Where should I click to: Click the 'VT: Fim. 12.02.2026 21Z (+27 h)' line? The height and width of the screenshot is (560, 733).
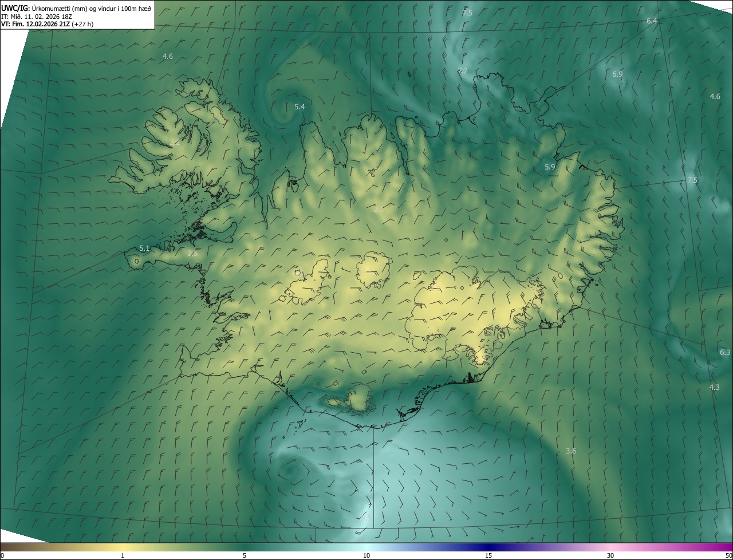(x=48, y=24)
